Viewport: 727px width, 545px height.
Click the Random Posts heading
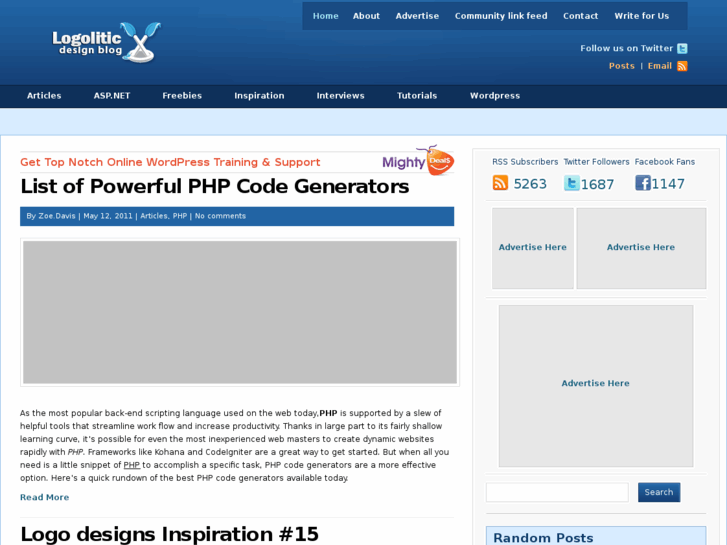pos(543,538)
